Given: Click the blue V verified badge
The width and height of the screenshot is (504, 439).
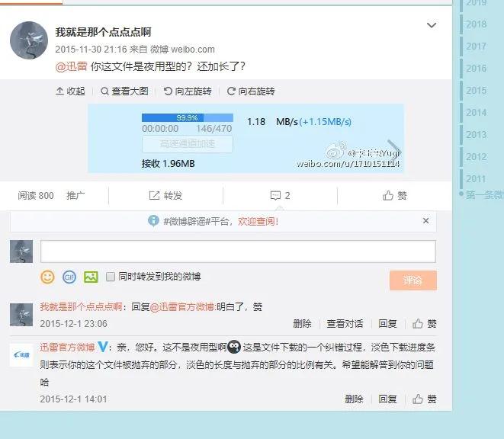Looking at the screenshot, I should click(102, 347).
